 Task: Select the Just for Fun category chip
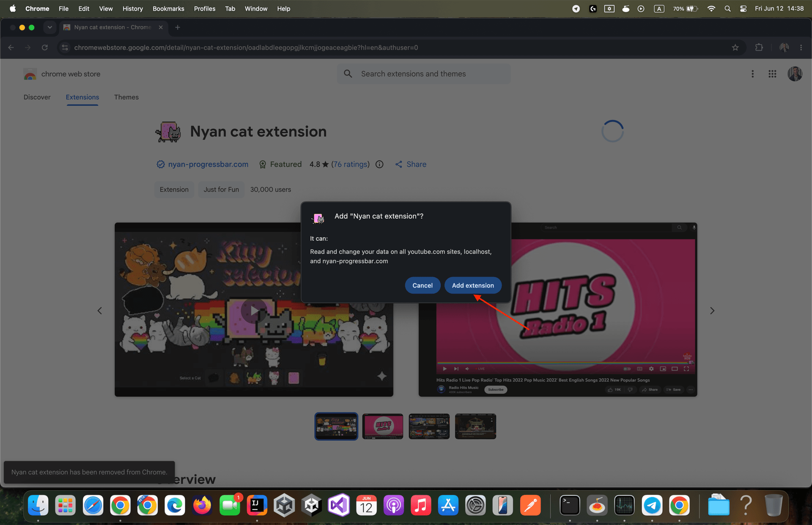221,190
